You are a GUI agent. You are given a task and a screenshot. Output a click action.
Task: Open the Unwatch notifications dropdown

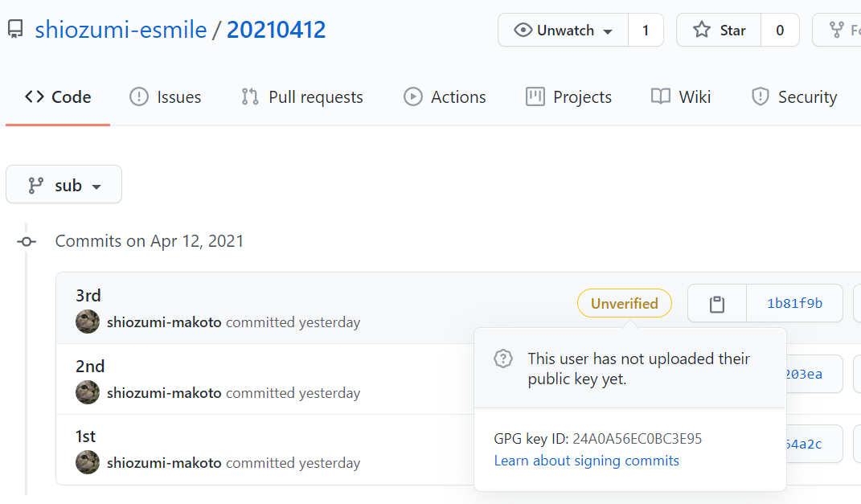(x=564, y=31)
